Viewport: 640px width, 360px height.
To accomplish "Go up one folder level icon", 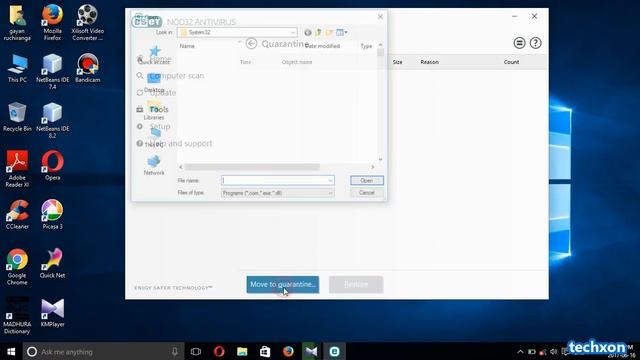I will point(318,32).
